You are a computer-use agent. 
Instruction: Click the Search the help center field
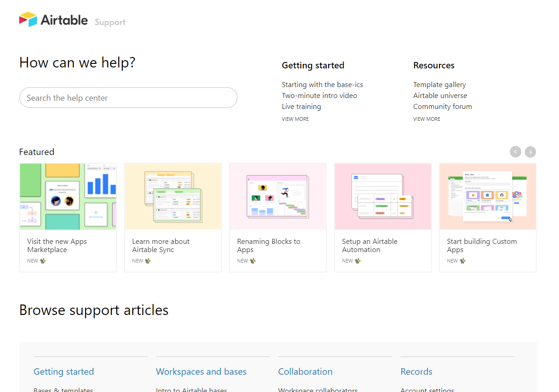click(x=128, y=98)
